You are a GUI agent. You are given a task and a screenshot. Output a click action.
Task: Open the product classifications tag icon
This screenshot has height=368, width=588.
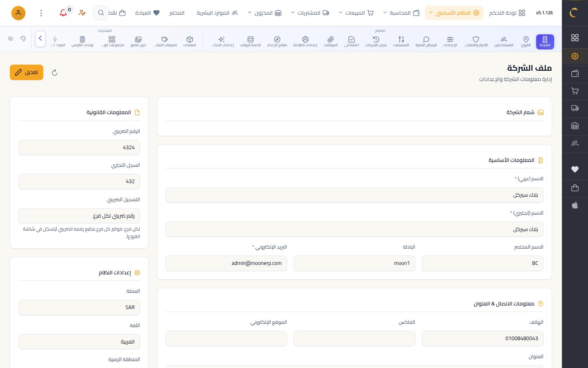click(165, 42)
